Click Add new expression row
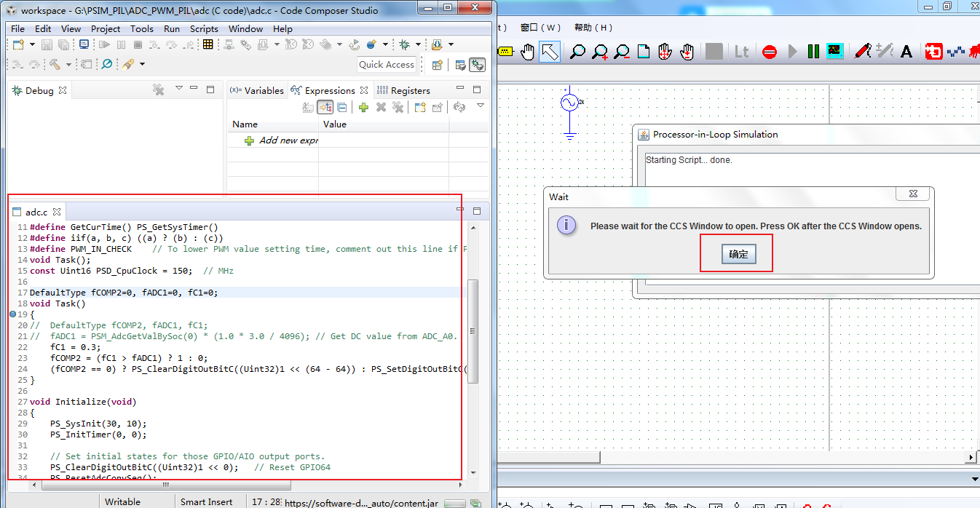The image size is (980, 508). (x=282, y=140)
